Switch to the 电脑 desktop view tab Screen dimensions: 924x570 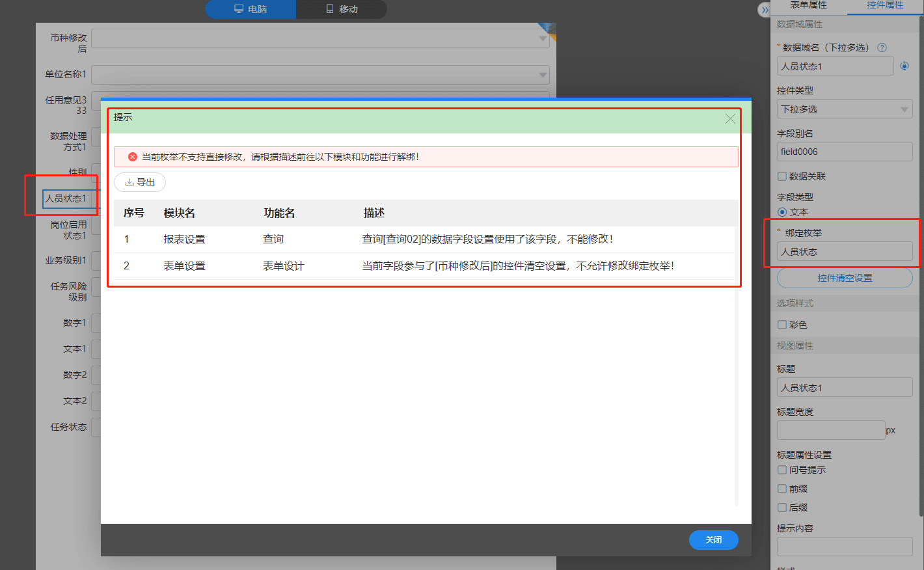click(251, 9)
